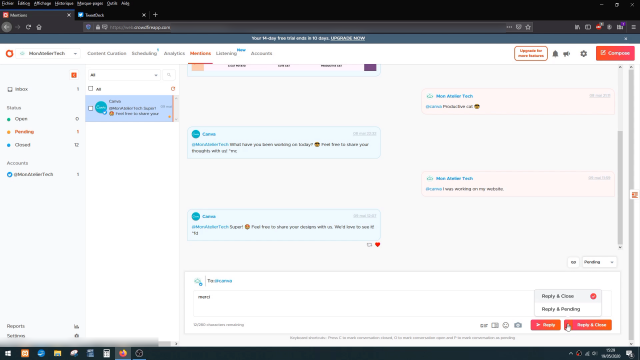Select Reply & Close option with red checkmark
This screenshot has width=640, height=360.
(x=568, y=296)
